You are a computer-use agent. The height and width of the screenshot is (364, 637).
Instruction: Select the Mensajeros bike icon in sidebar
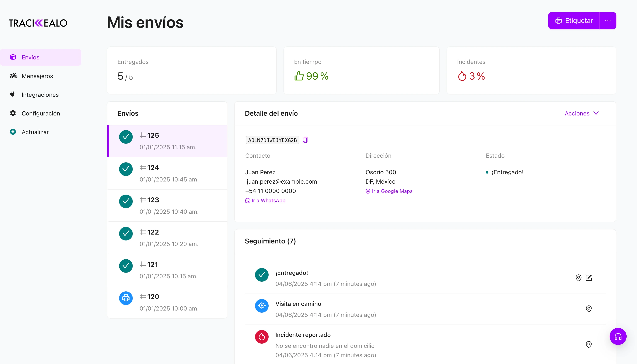pos(13,76)
